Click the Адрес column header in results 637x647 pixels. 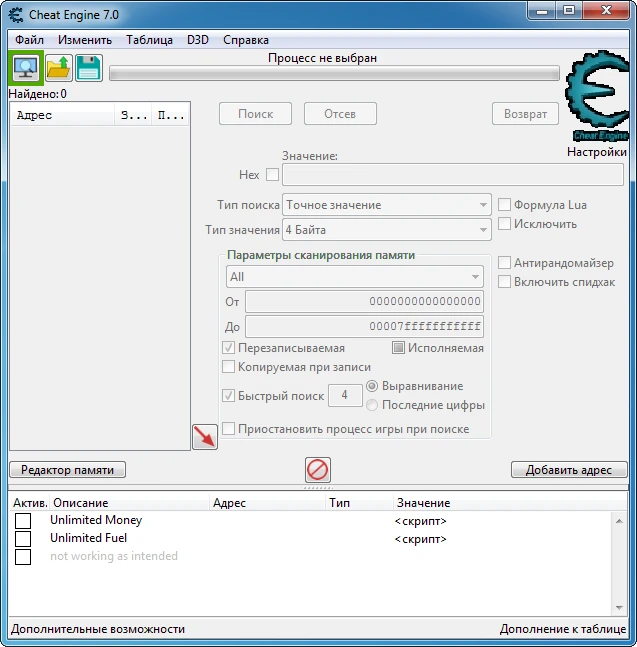[x=62, y=115]
